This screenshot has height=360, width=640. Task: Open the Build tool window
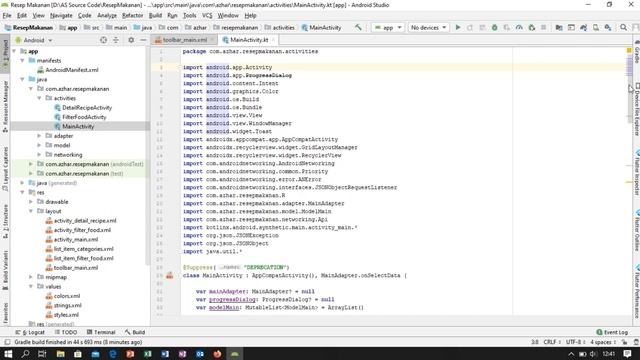[135, 332]
